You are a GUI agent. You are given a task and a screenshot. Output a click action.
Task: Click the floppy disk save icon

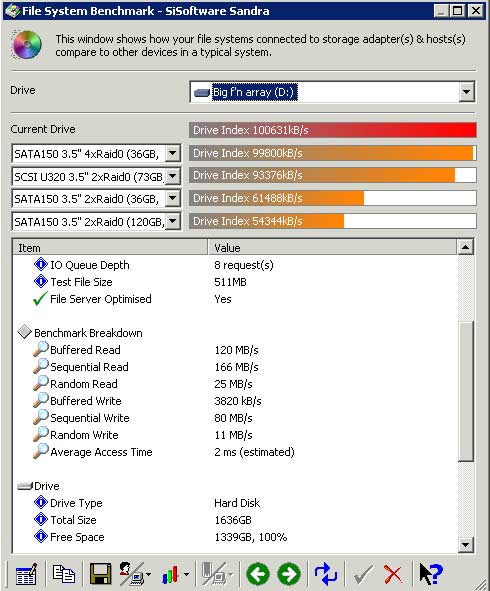coord(100,575)
